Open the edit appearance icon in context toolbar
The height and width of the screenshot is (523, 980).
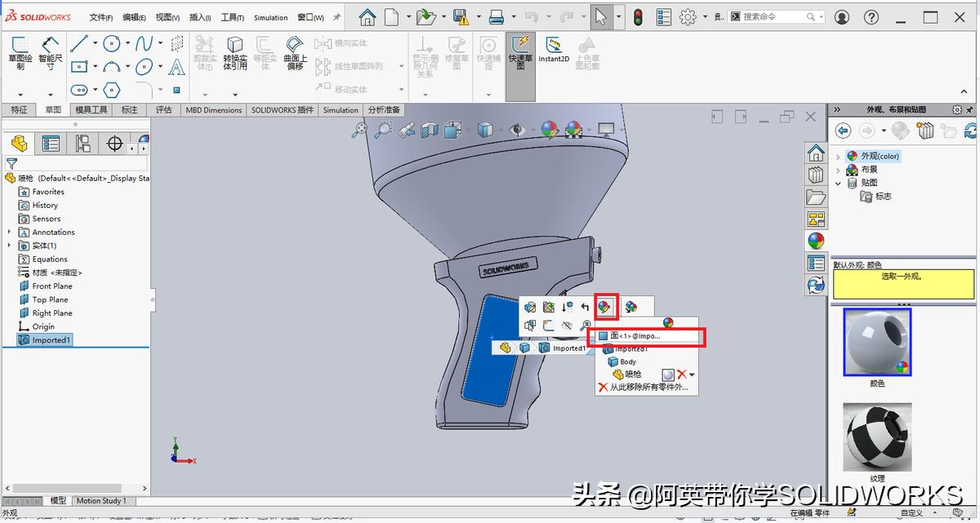click(605, 307)
